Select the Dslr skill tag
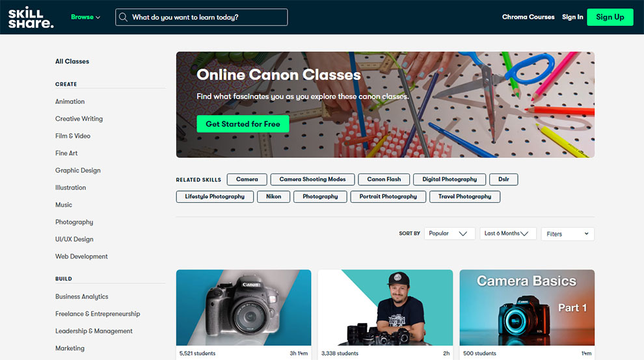644x360 pixels. point(503,179)
